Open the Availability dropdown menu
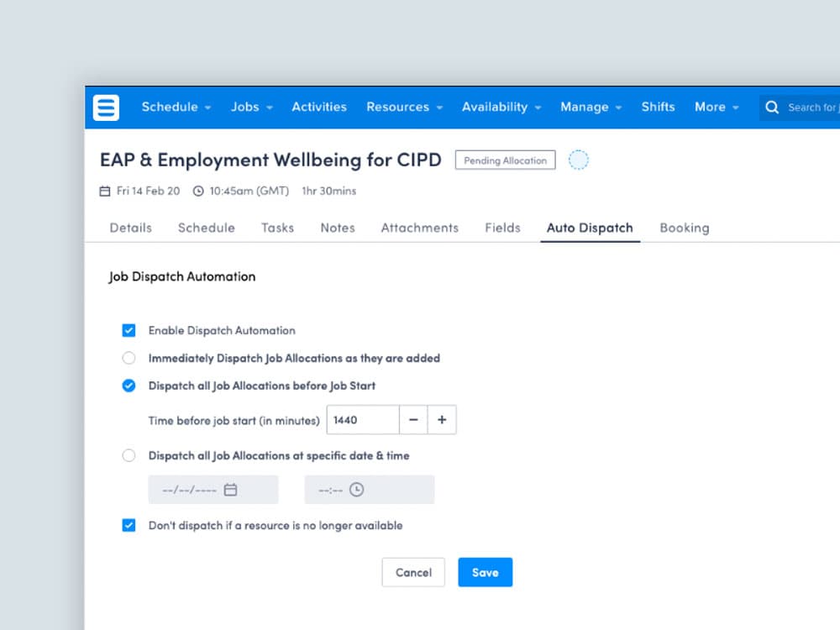 pyautogui.click(x=501, y=108)
